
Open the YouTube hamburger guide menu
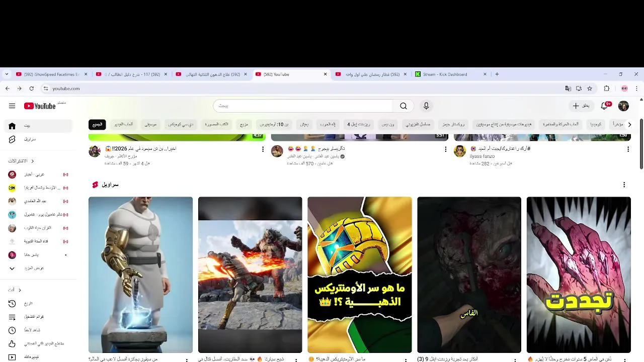pos(12,106)
